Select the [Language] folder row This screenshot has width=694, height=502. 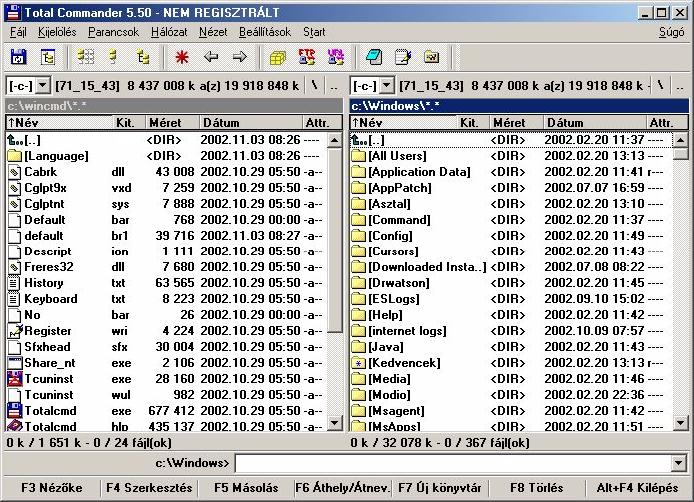click(x=167, y=156)
